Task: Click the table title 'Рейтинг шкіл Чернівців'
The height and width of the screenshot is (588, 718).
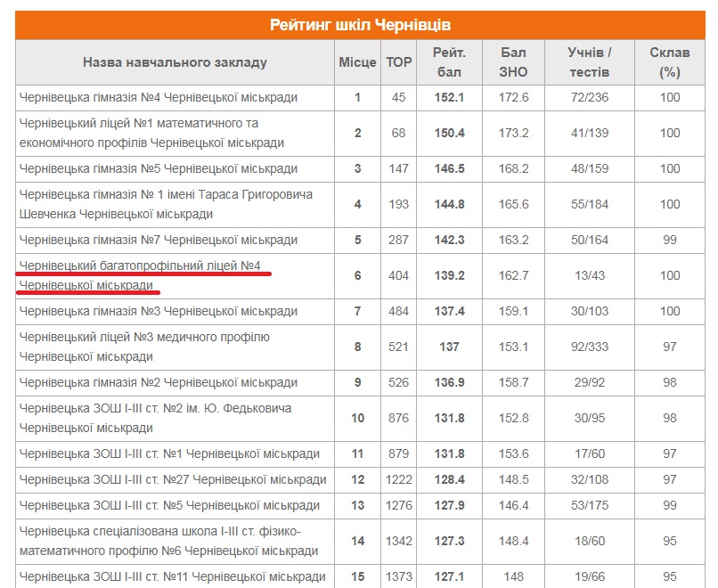Action: [360, 25]
